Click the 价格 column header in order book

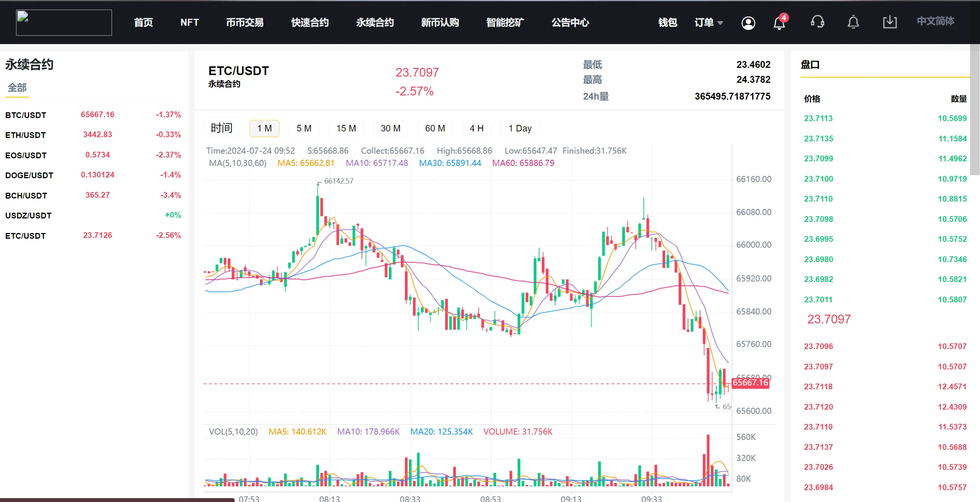click(x=812, y=99)
